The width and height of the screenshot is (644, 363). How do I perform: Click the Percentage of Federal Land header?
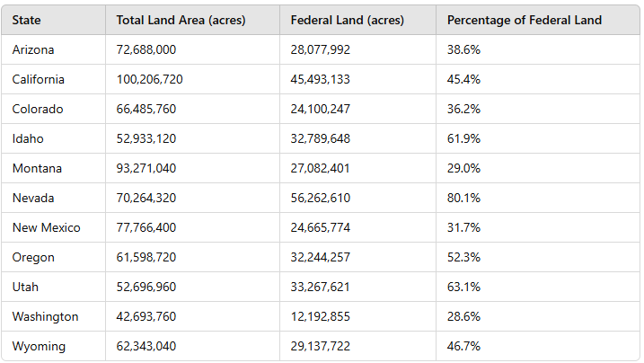pos(525,20)
